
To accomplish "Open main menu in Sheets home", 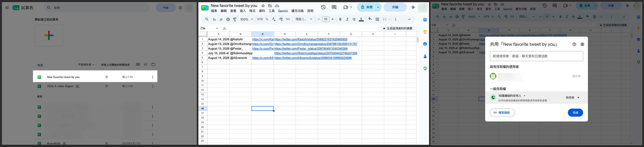I will [x=7, y=7].
